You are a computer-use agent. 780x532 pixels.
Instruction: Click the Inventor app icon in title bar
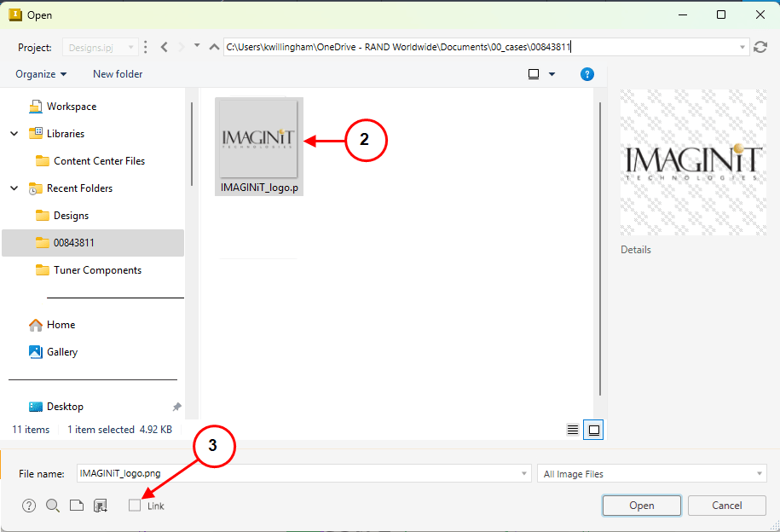(15, 15)
